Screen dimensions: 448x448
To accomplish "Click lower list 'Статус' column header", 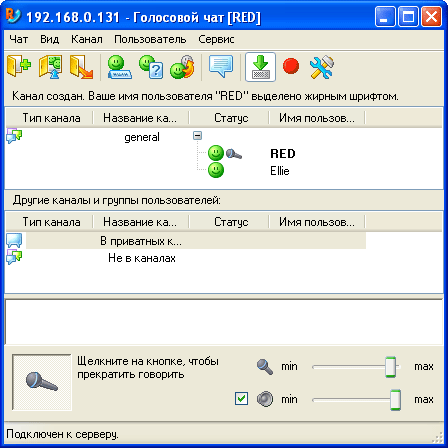I will point(229,222).
